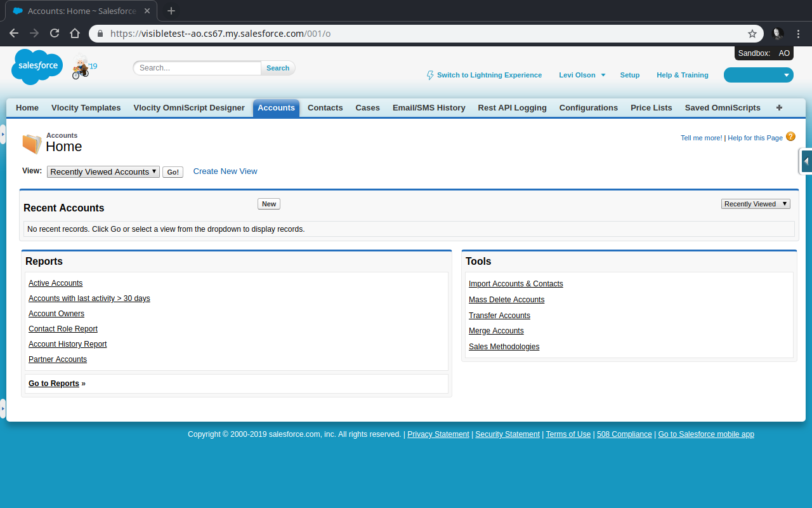
Task: Open Transfer Accounts tool
Action: (499, 316)
